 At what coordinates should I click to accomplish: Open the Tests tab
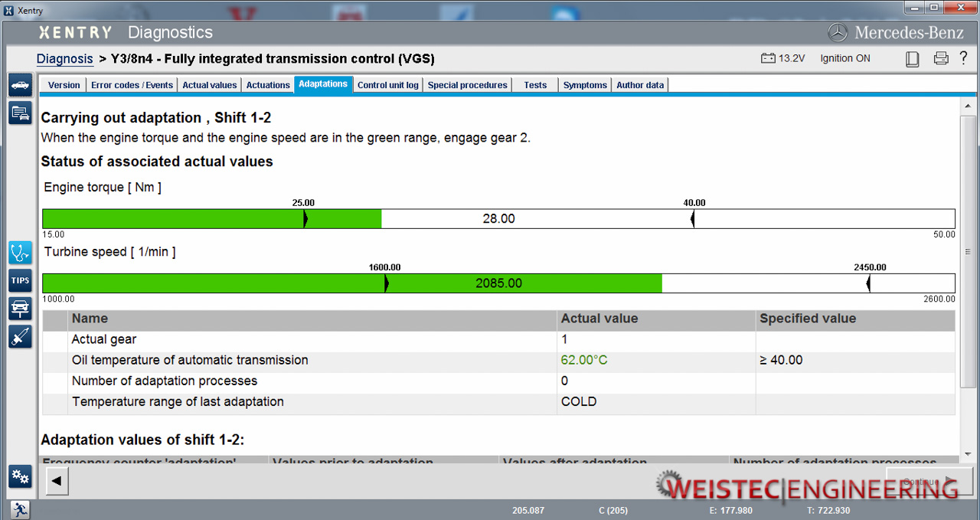[x=535, y=85]
